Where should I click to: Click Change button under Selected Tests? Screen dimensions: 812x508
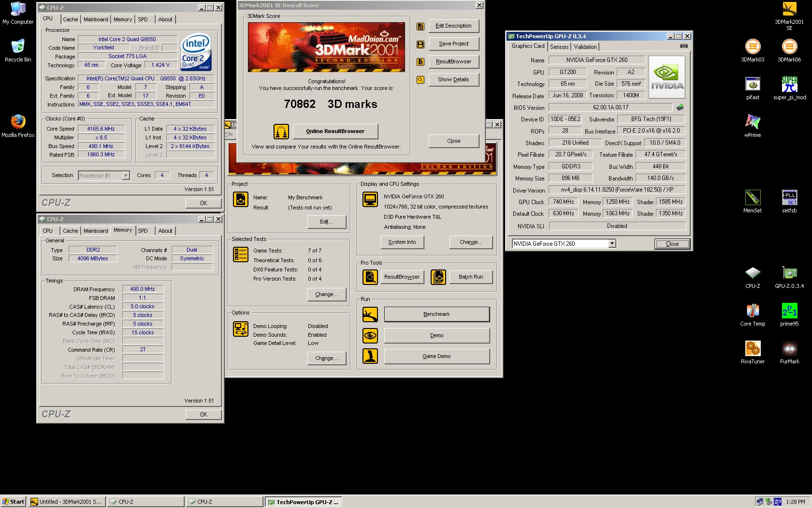326,294
